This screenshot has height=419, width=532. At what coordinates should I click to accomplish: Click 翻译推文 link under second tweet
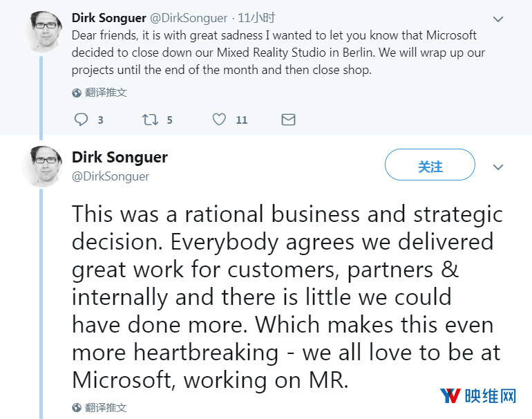(106, 407)
